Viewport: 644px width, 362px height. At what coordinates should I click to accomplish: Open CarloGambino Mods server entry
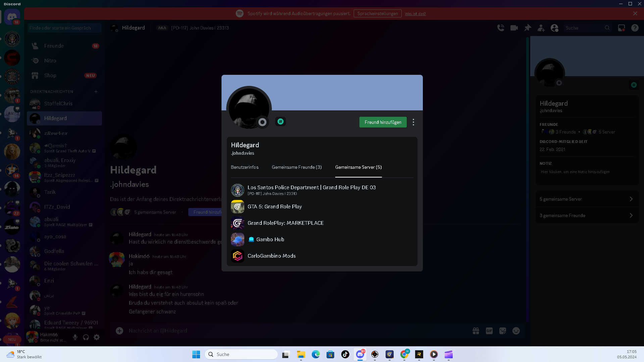point(322,256)
